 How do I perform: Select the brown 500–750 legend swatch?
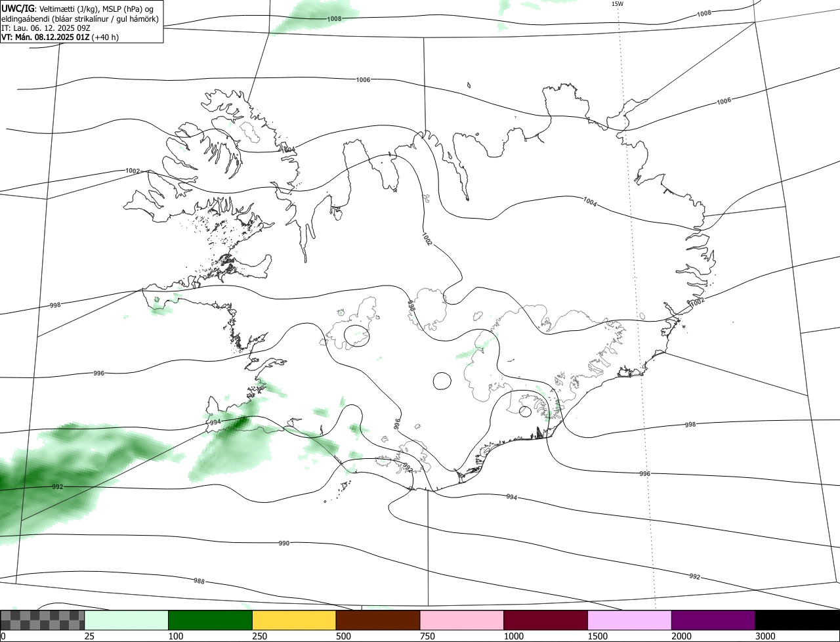pyautogui.click(x=378, y=620)
